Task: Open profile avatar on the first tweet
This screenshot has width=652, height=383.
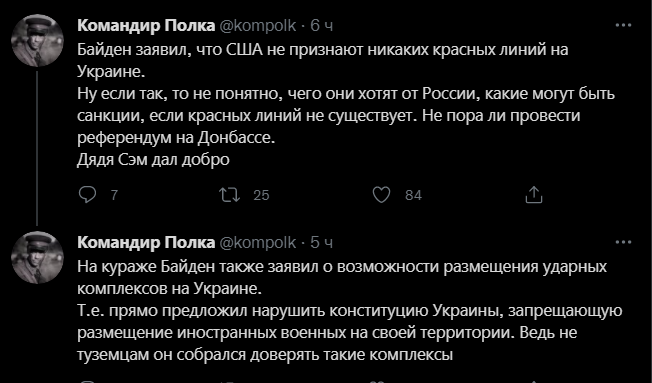Action: (37, 40)
